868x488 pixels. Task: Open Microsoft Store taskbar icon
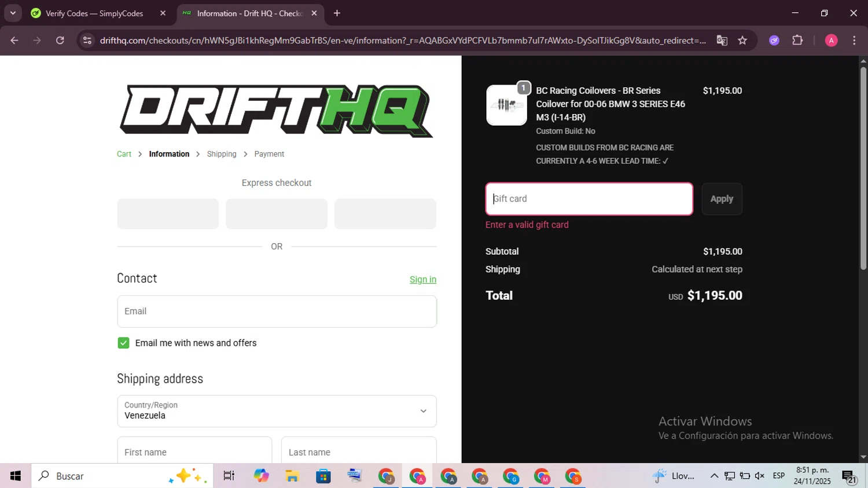323,476
